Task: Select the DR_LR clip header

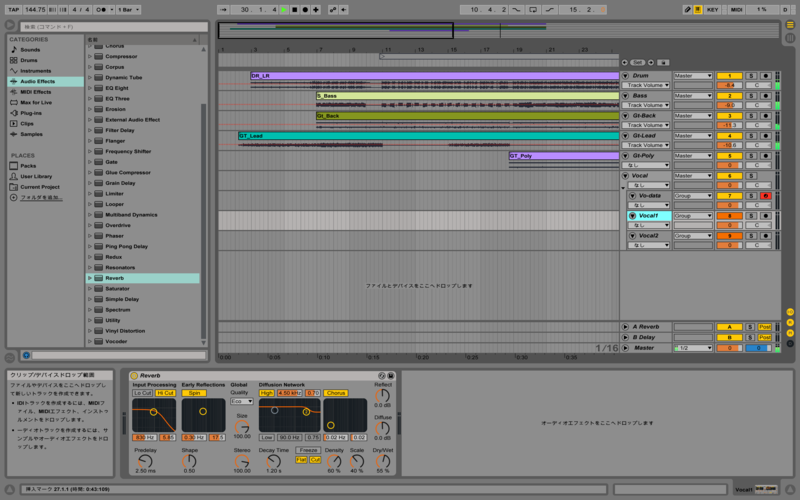Action: tap(434, 76)
